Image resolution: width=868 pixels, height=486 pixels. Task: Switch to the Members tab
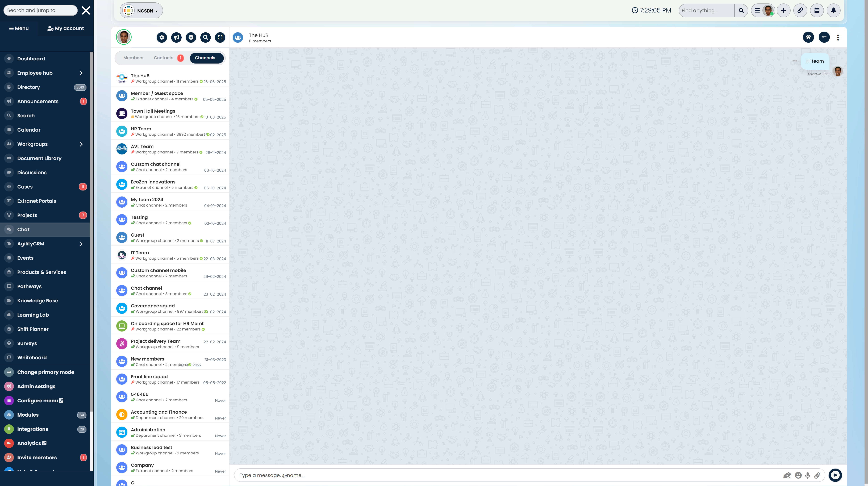133,58
